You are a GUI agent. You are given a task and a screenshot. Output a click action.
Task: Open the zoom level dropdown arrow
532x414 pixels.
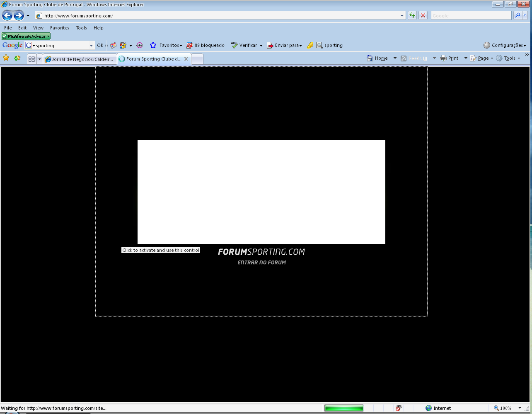coord(520,408)
